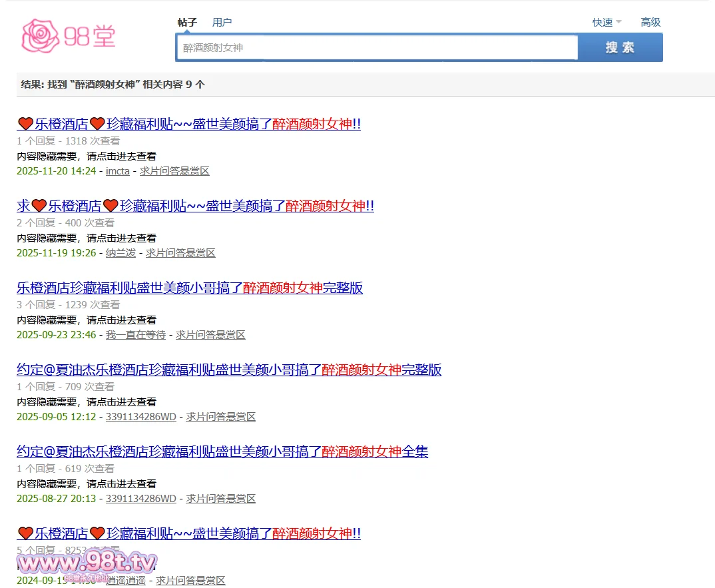Open 3391134286WD profile on 2025-09-05 result
The height and width of the screenshot is (588, 715).
(141, 417)
